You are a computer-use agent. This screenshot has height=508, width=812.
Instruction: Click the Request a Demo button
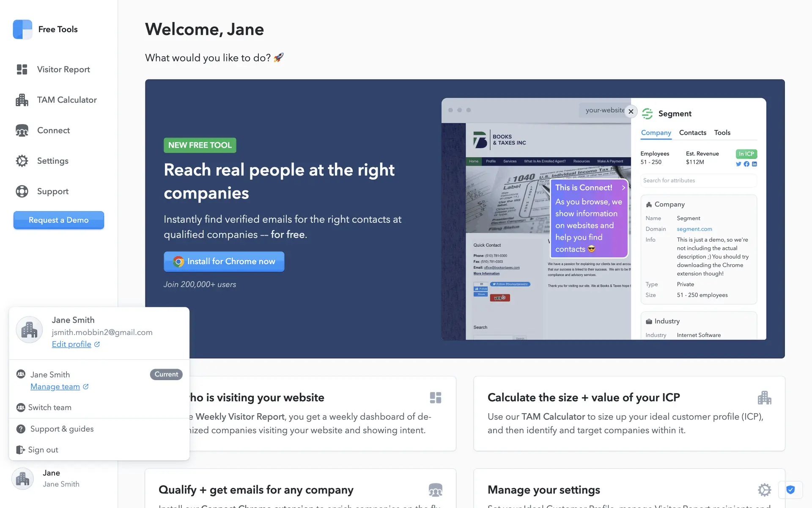(x=59, y=220)
